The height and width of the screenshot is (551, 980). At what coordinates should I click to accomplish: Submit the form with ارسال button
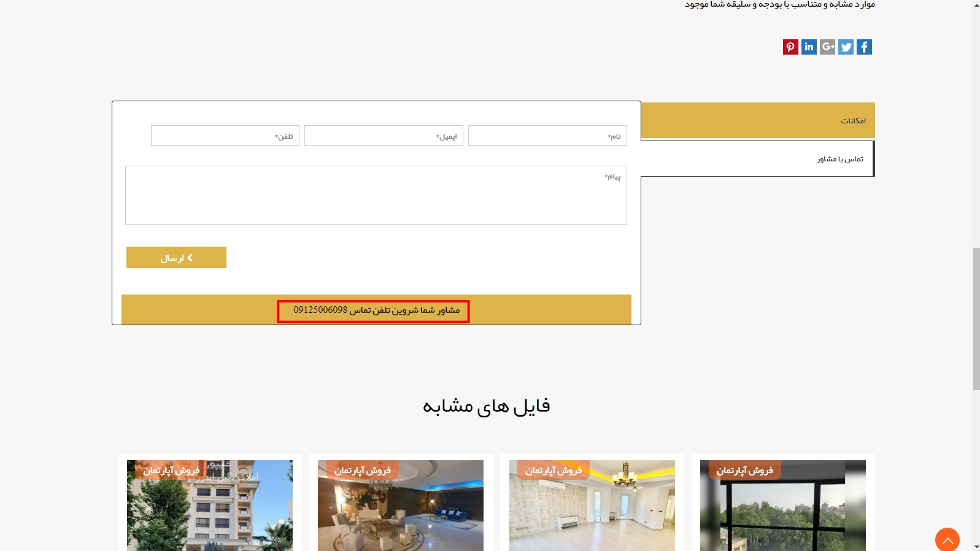click(176, 258)
